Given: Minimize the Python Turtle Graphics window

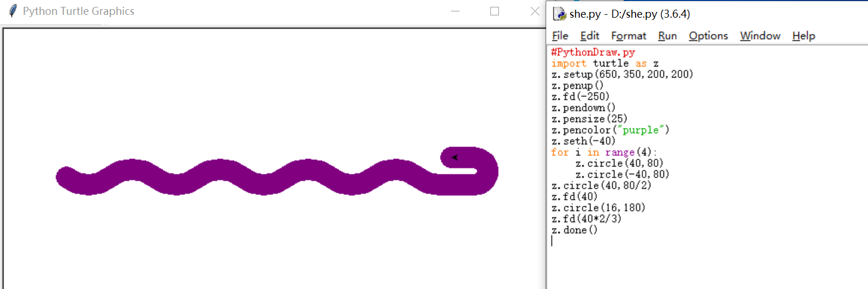Looking at the screenshot, I should pyautogui.click(x=455, y=11).
